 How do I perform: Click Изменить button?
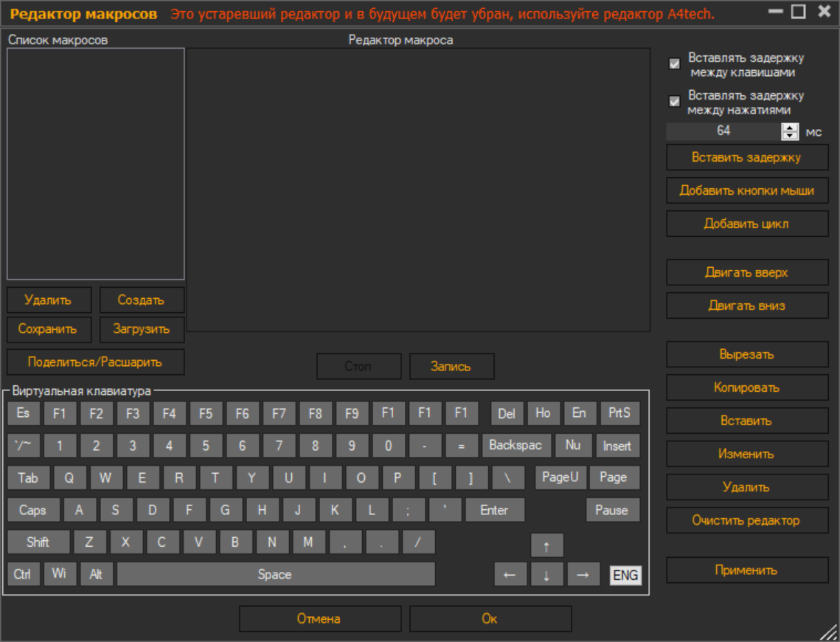[747, 455]
